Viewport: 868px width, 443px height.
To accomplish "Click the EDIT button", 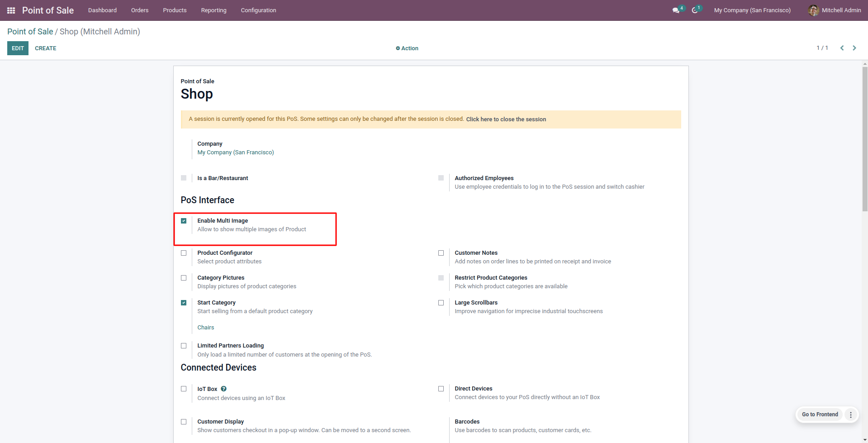I will (18, 48).
